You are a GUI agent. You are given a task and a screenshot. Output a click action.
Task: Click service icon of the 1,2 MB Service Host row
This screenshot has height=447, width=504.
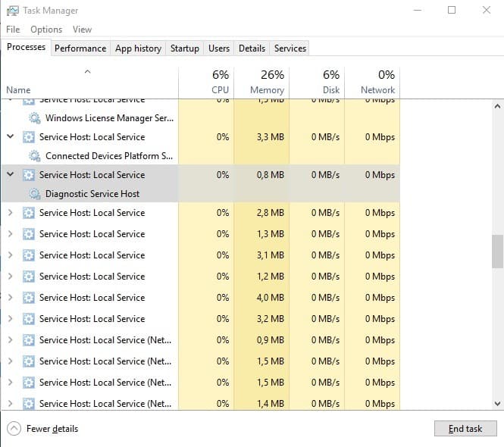tap(29, 277)
